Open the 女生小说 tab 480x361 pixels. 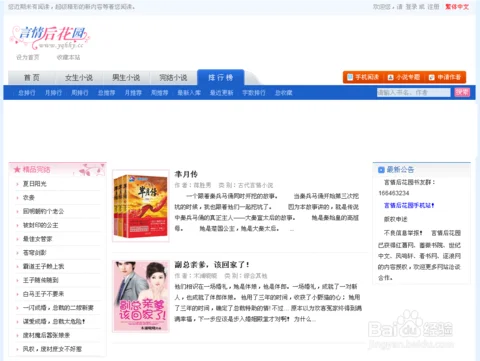coord(79,78)
